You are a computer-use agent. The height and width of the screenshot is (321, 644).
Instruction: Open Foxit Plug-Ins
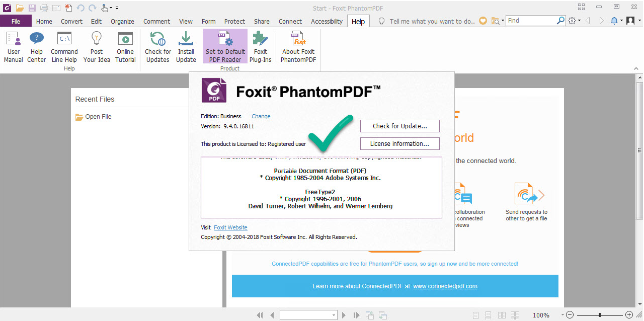click(261, 47)
